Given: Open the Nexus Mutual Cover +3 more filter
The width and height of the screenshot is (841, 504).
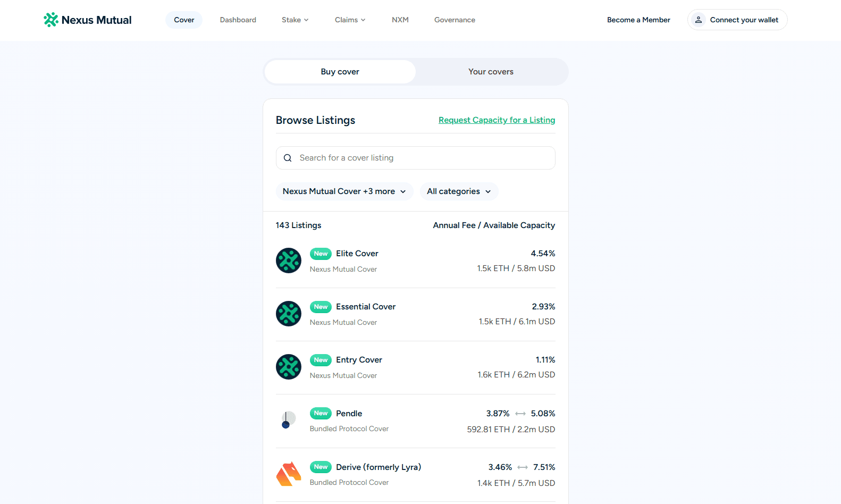Looking at the screenshot, I should click(344, 191).
